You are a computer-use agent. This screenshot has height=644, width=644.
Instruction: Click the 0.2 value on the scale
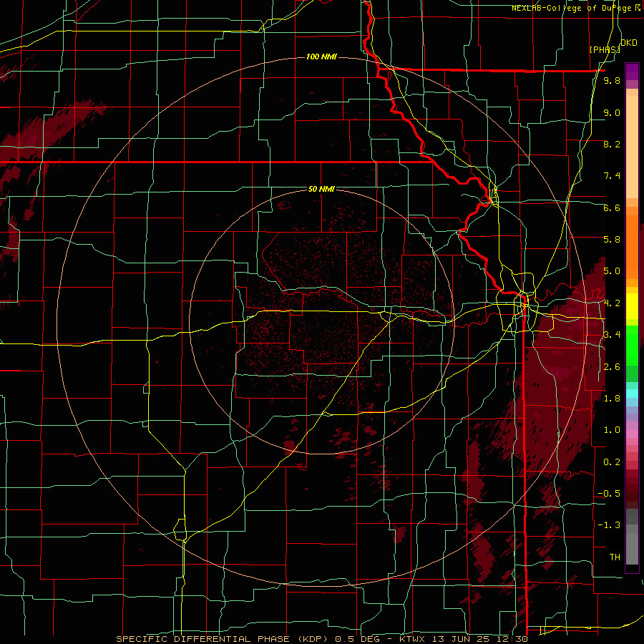tap(612, 462)
